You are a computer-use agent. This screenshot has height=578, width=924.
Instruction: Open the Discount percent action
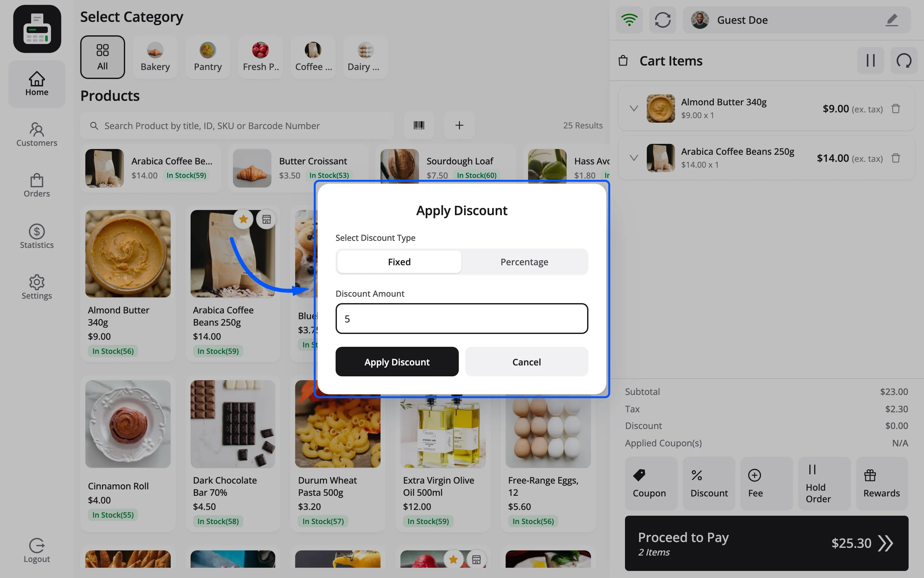[709, 484]
